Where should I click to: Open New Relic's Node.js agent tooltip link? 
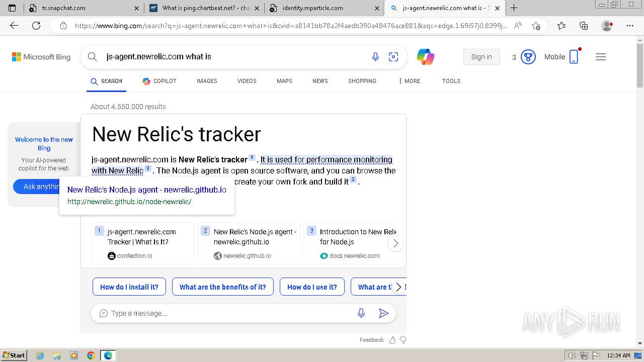point(147,190)
